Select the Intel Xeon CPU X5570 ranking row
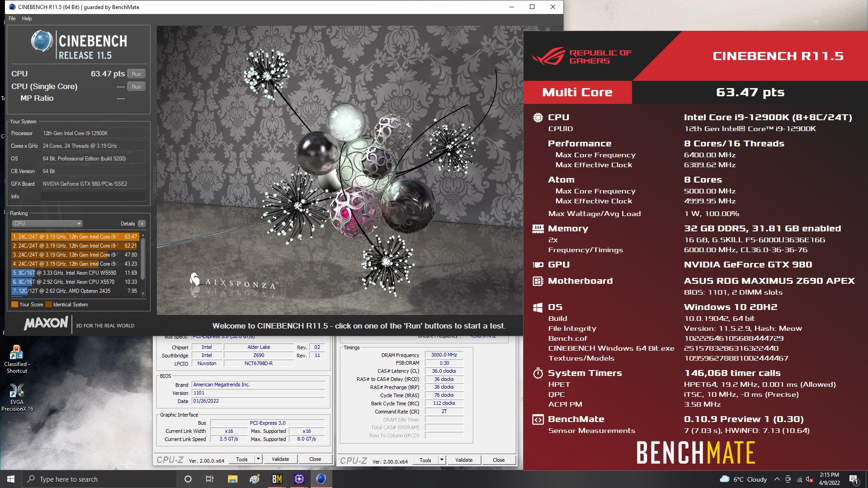This screenshot has width=868, height=488. coord(75,282)
